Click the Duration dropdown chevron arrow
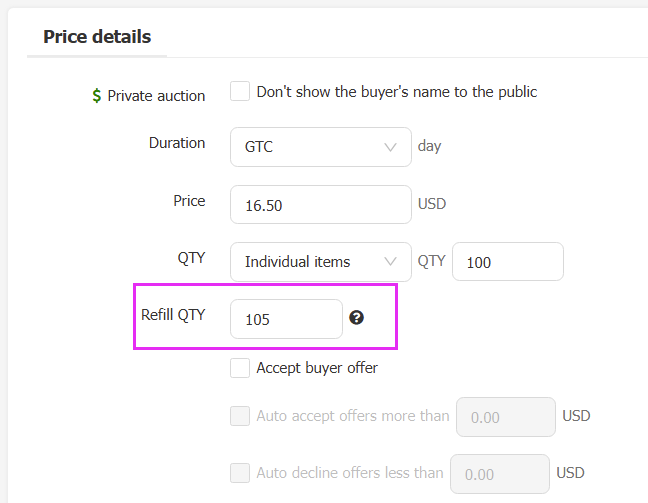This screenshot has height=503, width=648. click(x=390, y=147)
